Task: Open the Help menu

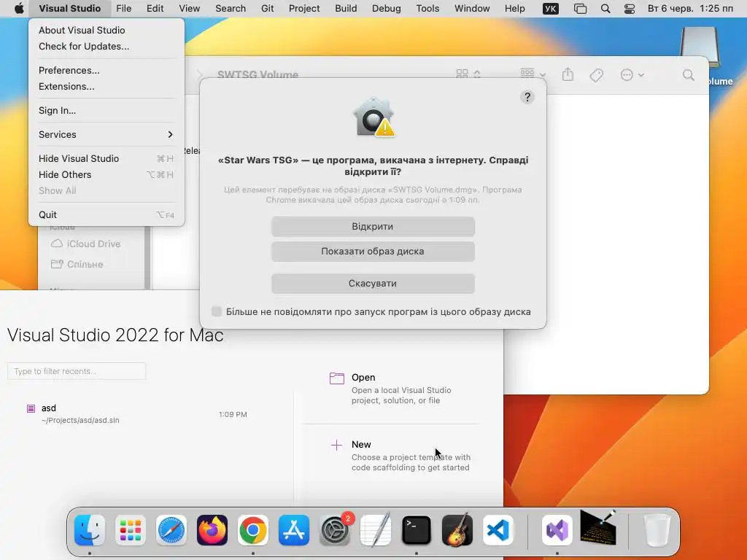Action: coord(514,9)
